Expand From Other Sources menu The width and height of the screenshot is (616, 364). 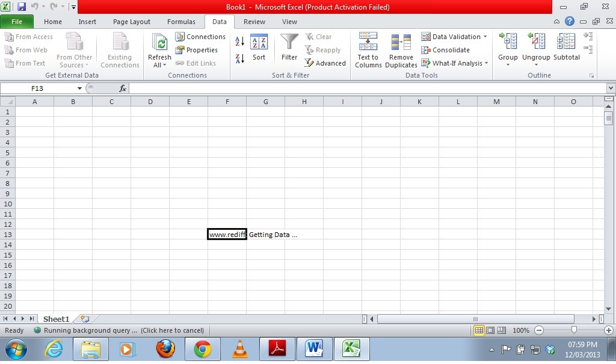74,51
